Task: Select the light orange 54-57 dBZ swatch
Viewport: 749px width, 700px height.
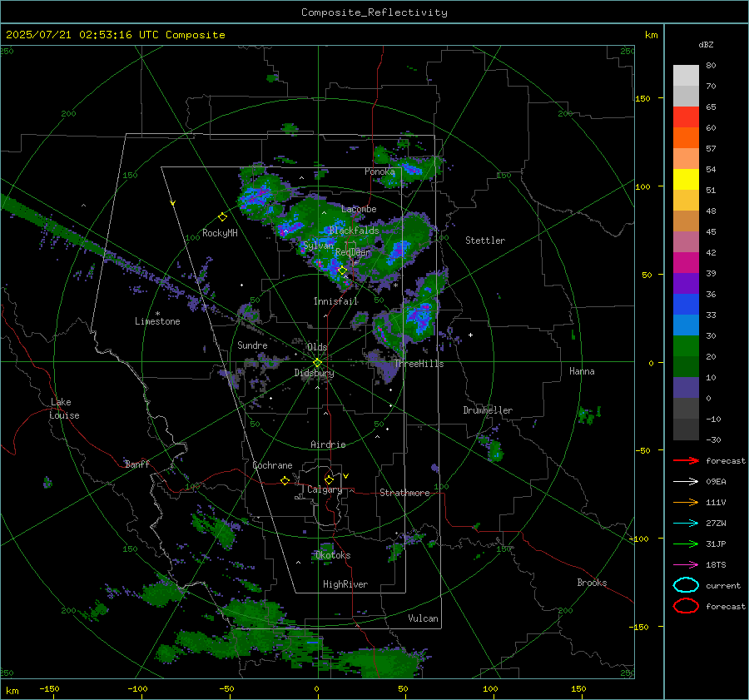Action: 686,159
